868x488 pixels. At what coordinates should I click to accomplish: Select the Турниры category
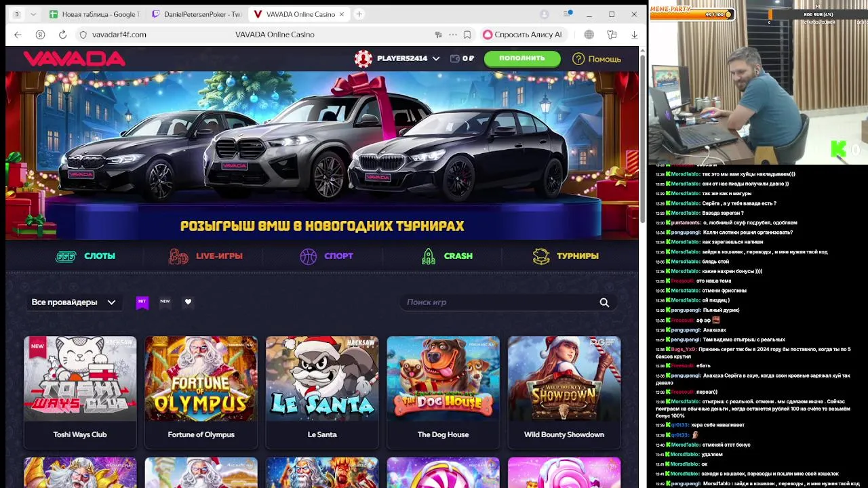pyautogui.click(x=566, y=256)
